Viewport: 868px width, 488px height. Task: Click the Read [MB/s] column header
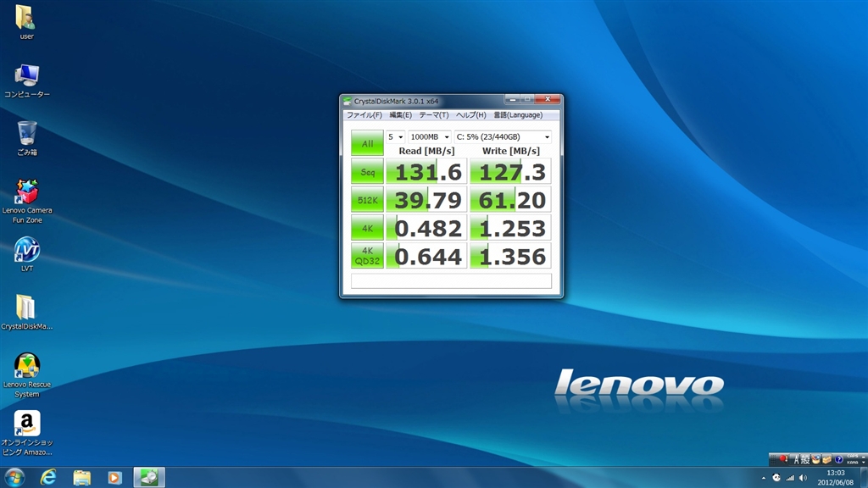(426, 151)
